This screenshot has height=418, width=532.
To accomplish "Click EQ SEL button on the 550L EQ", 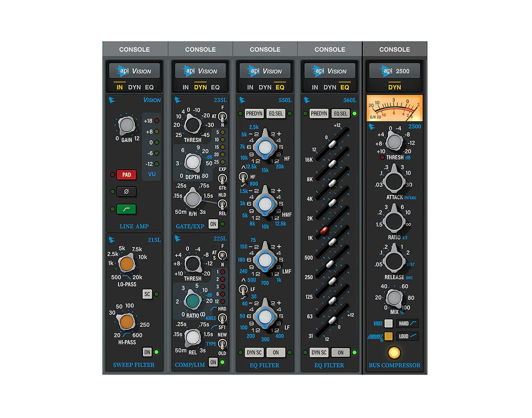I will [x=276, y=113].
